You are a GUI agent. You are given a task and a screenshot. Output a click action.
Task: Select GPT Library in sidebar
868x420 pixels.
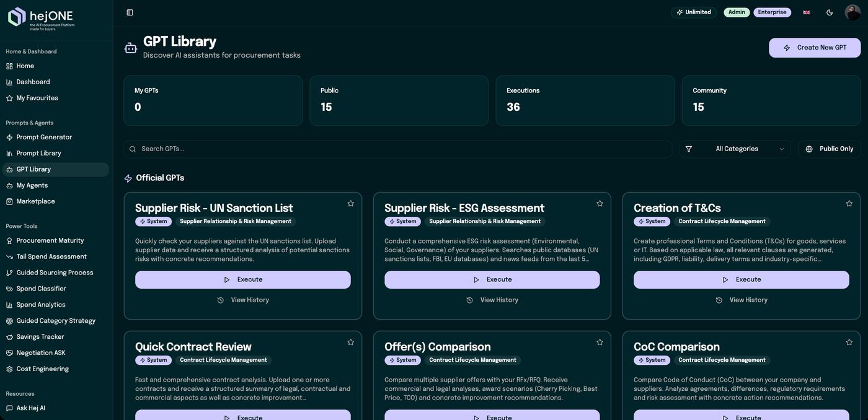[55, 170]
